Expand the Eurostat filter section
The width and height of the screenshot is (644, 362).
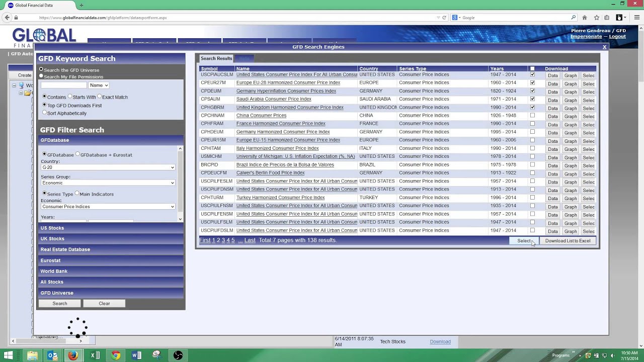tap(111, 260)
